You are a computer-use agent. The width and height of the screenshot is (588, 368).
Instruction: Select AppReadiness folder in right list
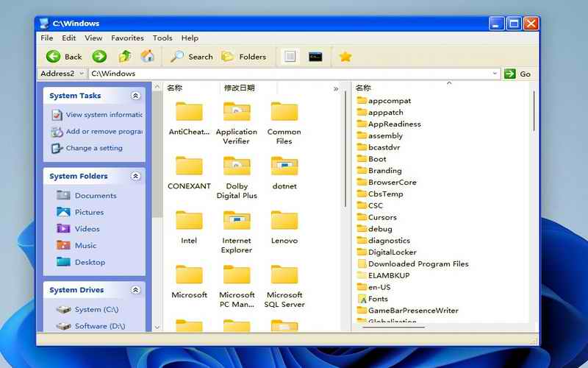[x=389, y=124]
